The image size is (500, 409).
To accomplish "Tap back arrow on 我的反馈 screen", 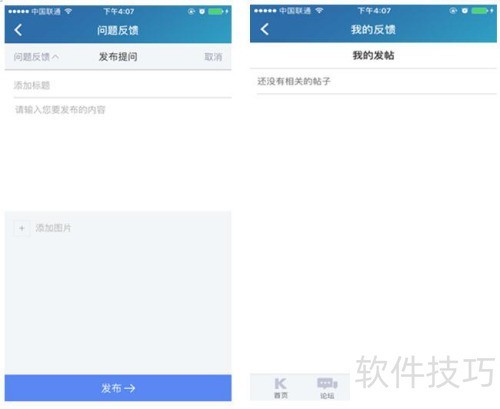I will [x=265, y=29].
